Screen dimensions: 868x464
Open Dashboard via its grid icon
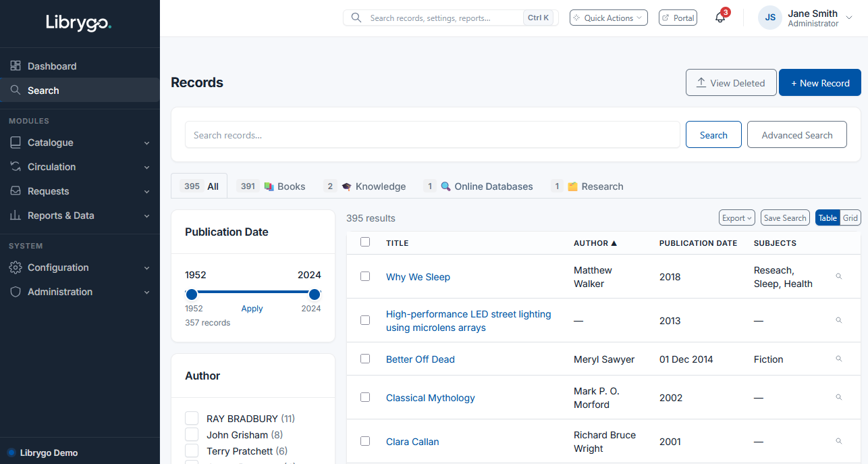[16, 66]
